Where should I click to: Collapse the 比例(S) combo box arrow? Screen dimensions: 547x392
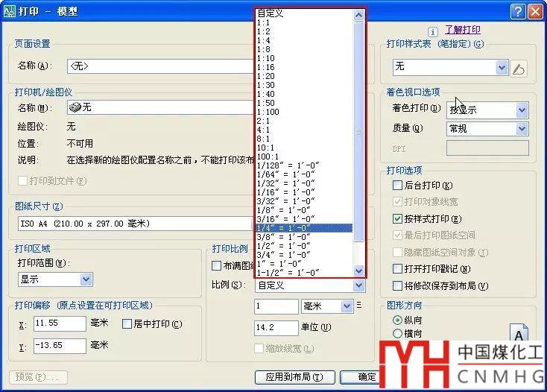[358, 285]
